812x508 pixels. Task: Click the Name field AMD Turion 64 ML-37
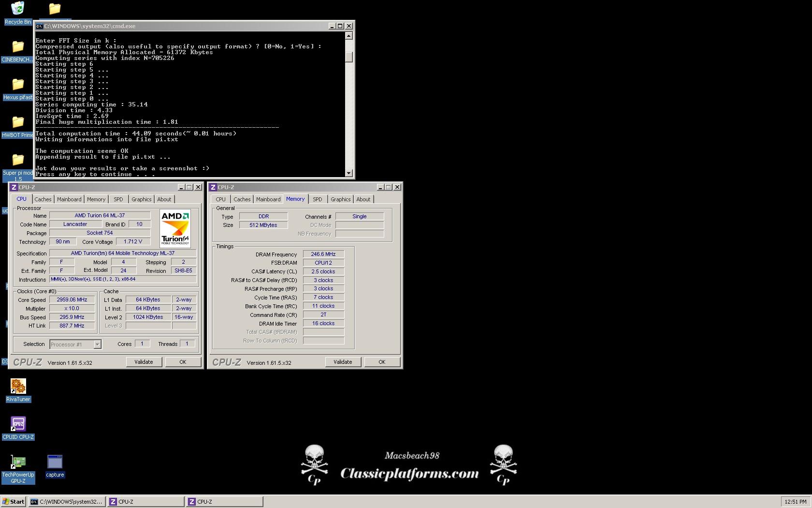[100, 216]
